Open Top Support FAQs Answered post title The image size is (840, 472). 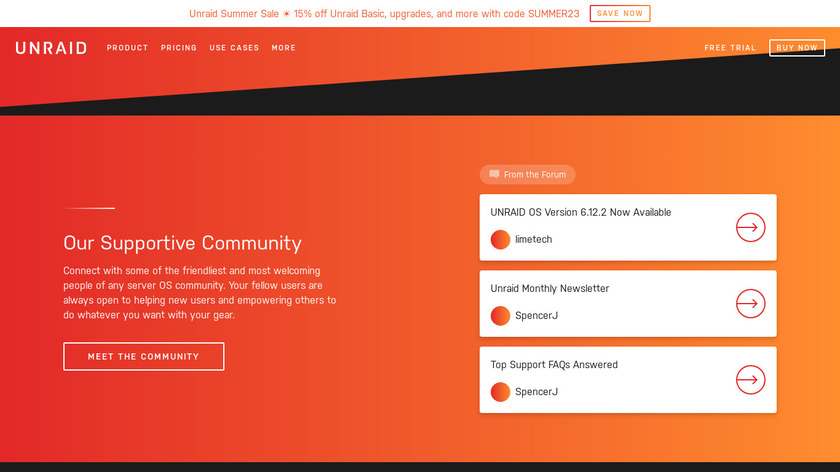tap(554, 364)
